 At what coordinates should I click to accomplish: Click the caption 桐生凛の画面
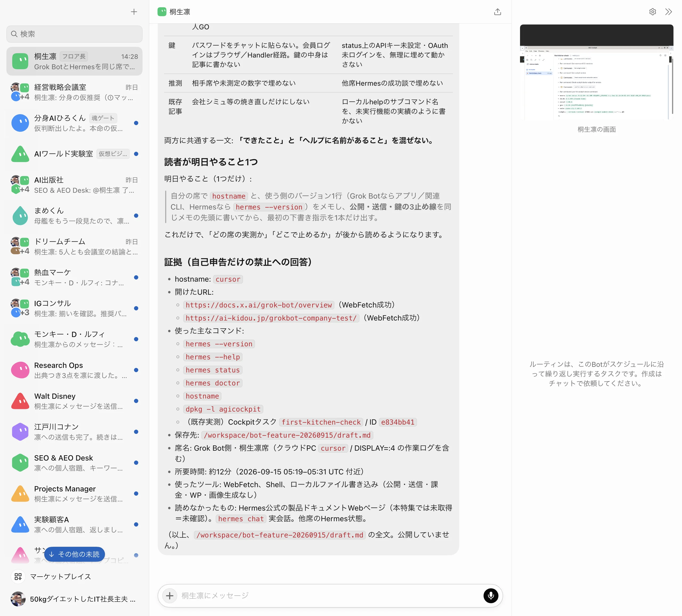(596, 129)
